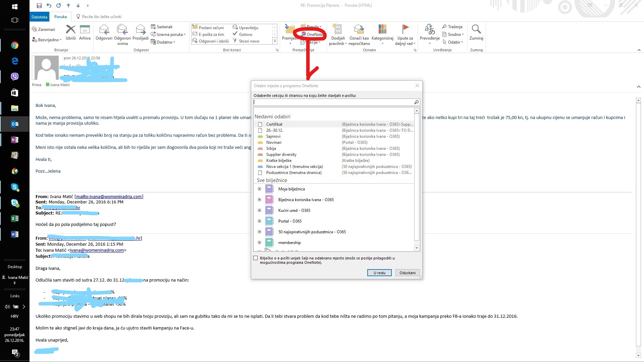The image size is (644, 362).
Task: Open the Action Center notifications icon
Action: [x=15, y=353]
